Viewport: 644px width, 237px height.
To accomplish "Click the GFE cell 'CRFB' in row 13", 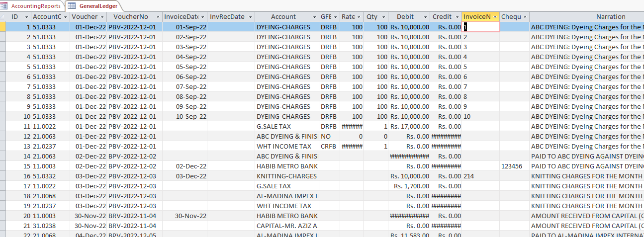I will click(x=329, y=146).
